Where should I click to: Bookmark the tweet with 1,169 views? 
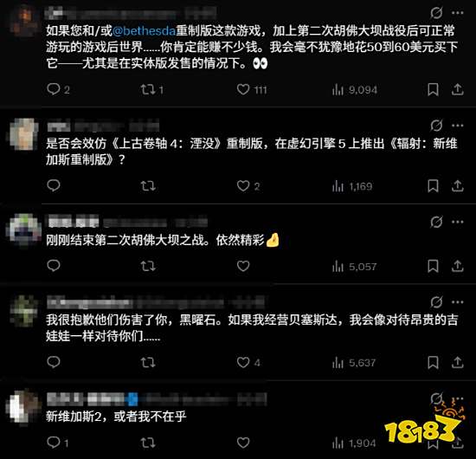tap(433, 186)
